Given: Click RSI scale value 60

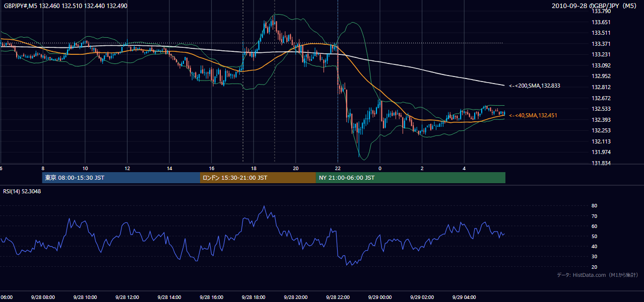Looking at the screenshot, I should [x=595, y=226].
